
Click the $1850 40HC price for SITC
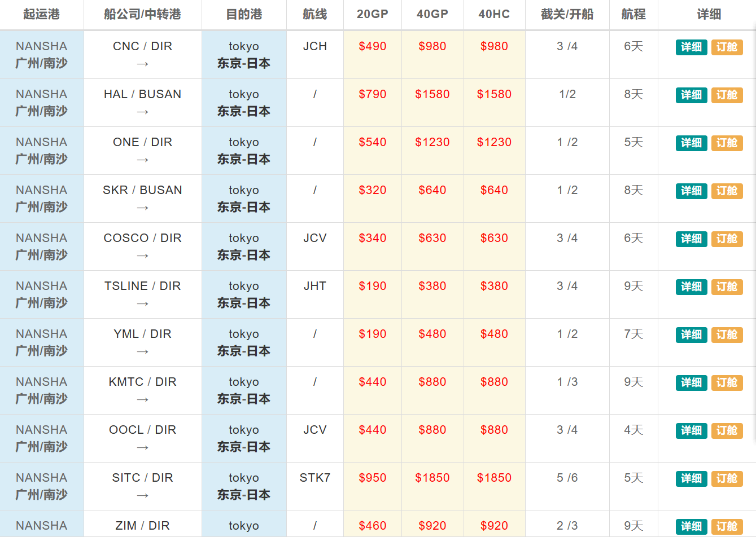tap(494, 478)
